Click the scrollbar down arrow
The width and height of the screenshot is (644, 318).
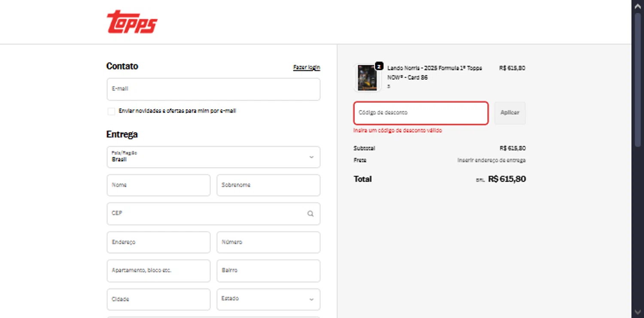pos(638,312)
